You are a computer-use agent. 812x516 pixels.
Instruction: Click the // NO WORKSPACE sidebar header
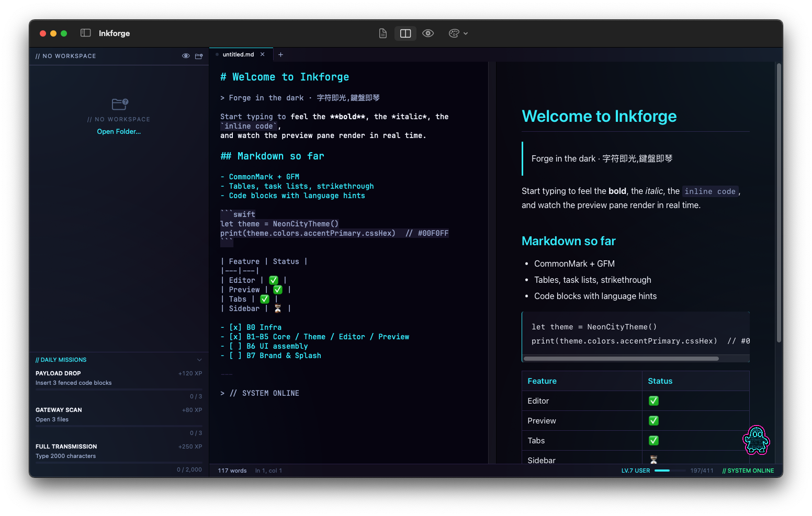pos(66,56)
